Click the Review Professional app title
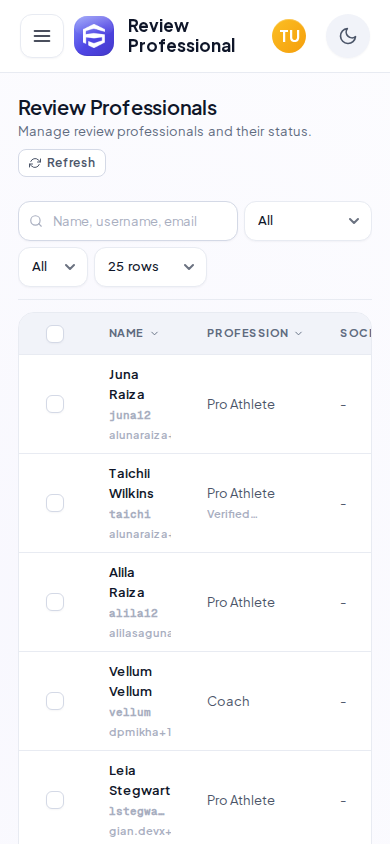Image resolution: width=390 pixels, height=844 pixels. pyautogui.click(x=181, y=36)
